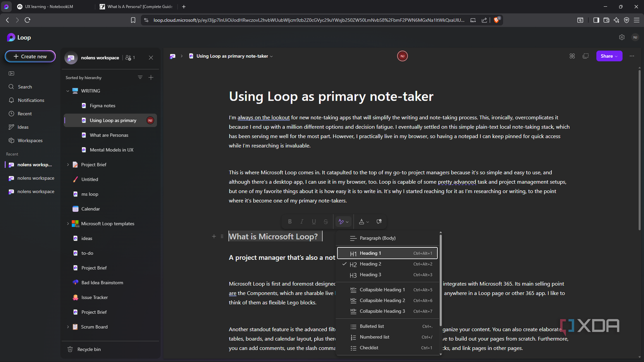This screenshot has height=362, width=644.
Task: Choose Checklist in the formatting menu
Action: [x=368, y=348]
